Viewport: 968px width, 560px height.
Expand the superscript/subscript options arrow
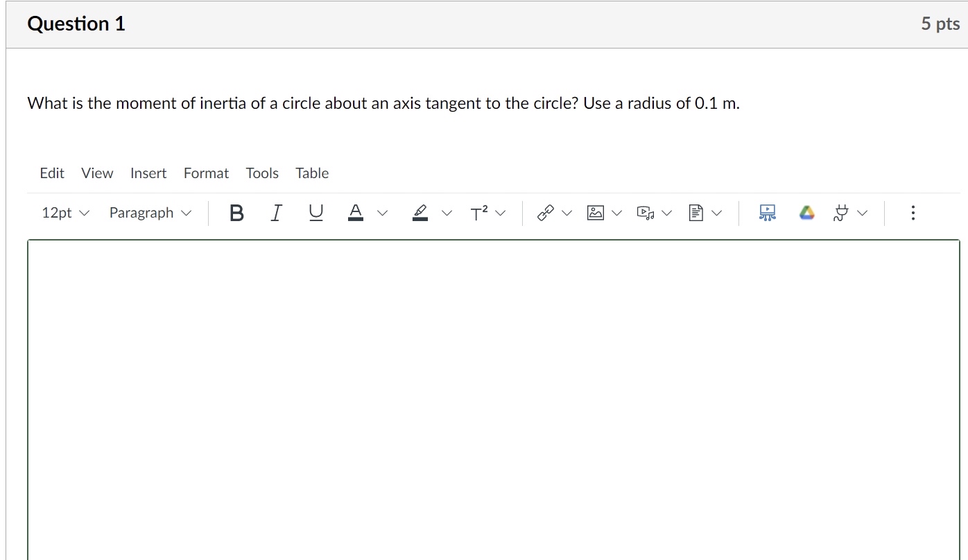click(501, 213)
